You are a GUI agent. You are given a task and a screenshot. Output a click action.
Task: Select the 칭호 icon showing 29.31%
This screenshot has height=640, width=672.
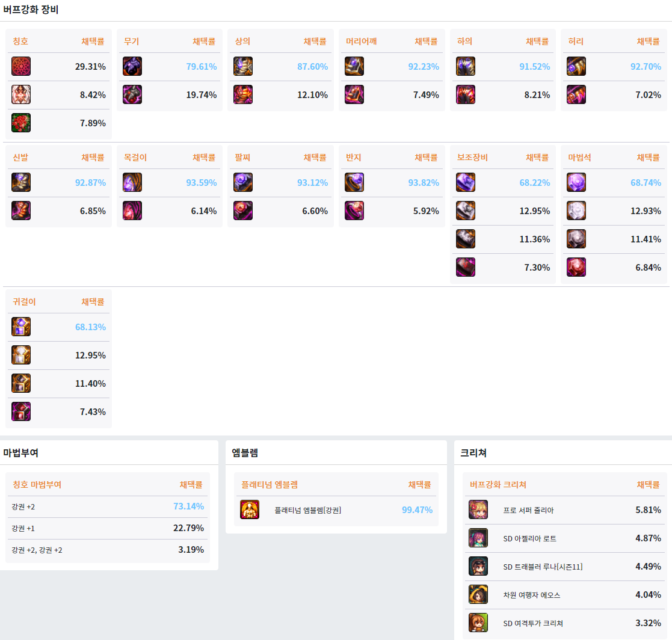(21, 66)
